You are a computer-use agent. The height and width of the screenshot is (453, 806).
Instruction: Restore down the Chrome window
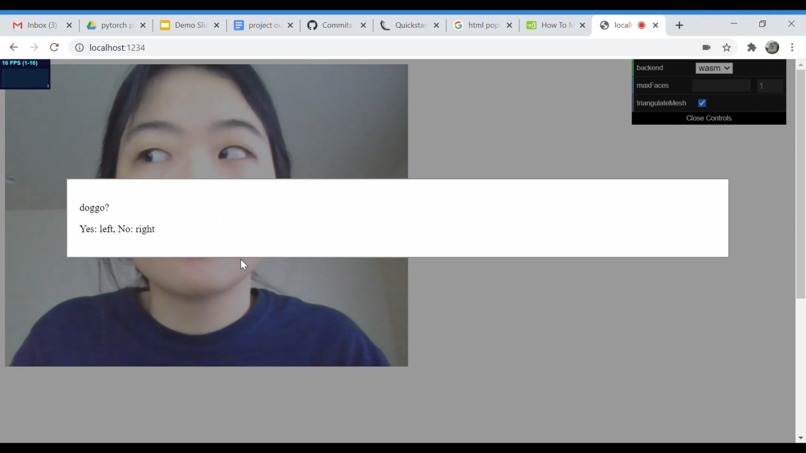click(762, 24)
